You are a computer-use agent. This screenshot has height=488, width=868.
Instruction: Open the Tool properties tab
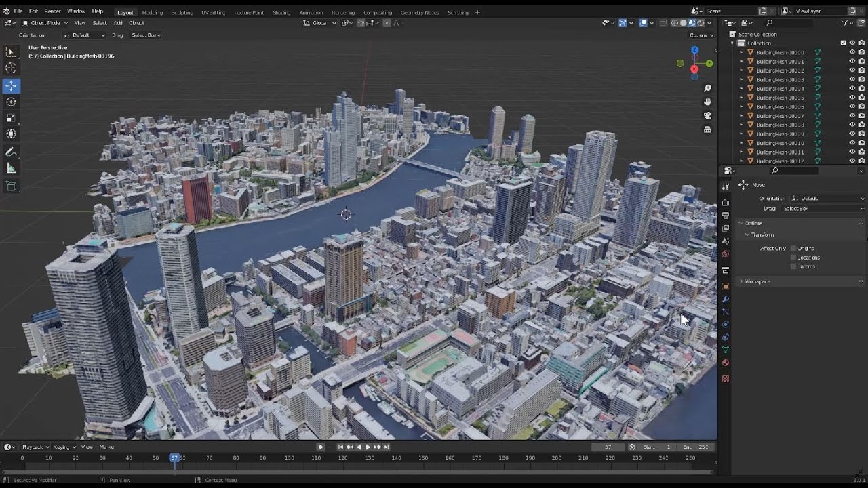point(726,186)
